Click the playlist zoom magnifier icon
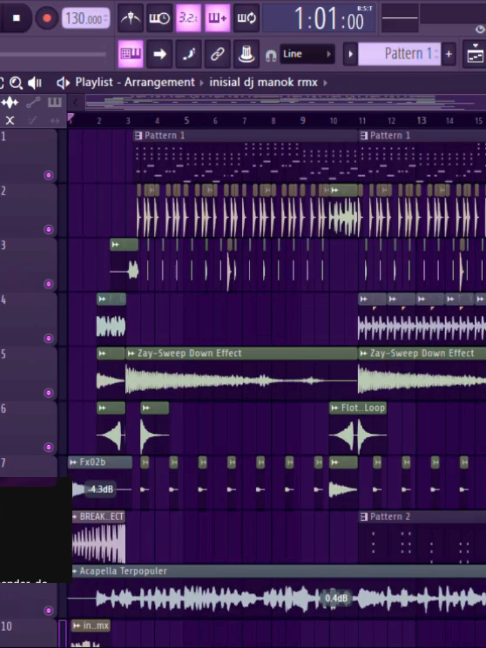This screenshot has width=486, height=648. pyautogui.click(x=16, y=83)
